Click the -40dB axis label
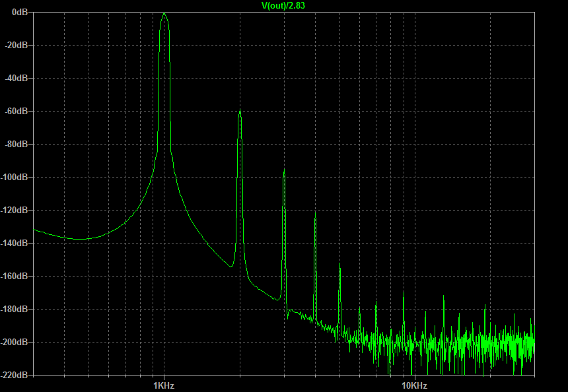 tap(17, 78)
